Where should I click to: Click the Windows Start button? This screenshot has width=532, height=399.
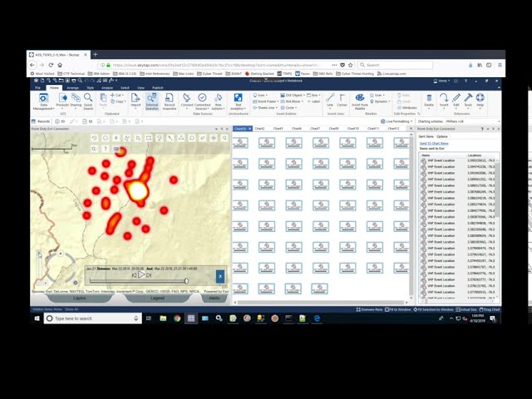click(x=37, y=318)
